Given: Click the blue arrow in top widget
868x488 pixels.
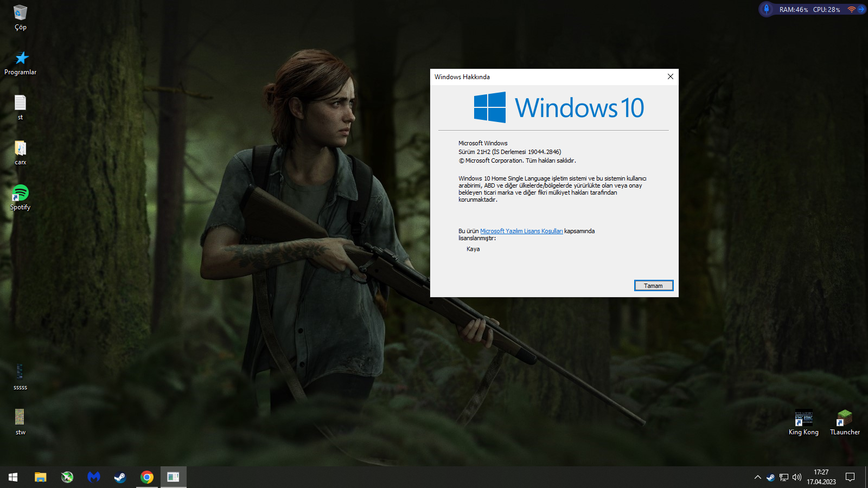Looking at the screenshot, I should tap(861, 9).
